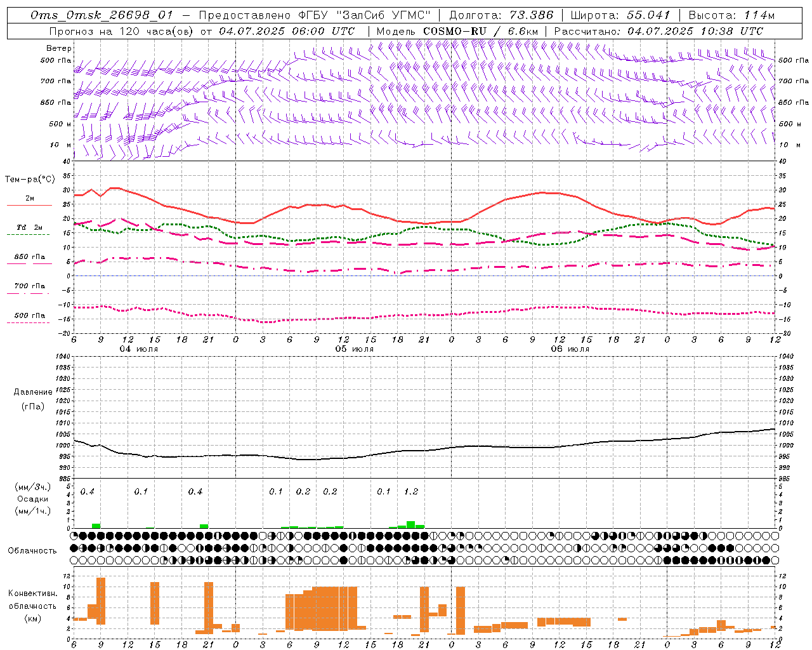The image size is (812, 650).
Task: Click the "1.2" precipitation amount value
Action: pos(411,492)
